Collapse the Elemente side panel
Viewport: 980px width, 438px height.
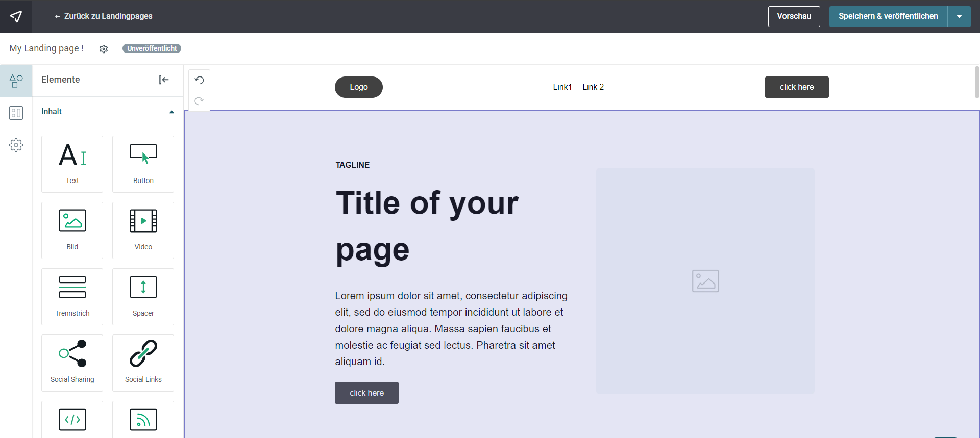[164, 80]
